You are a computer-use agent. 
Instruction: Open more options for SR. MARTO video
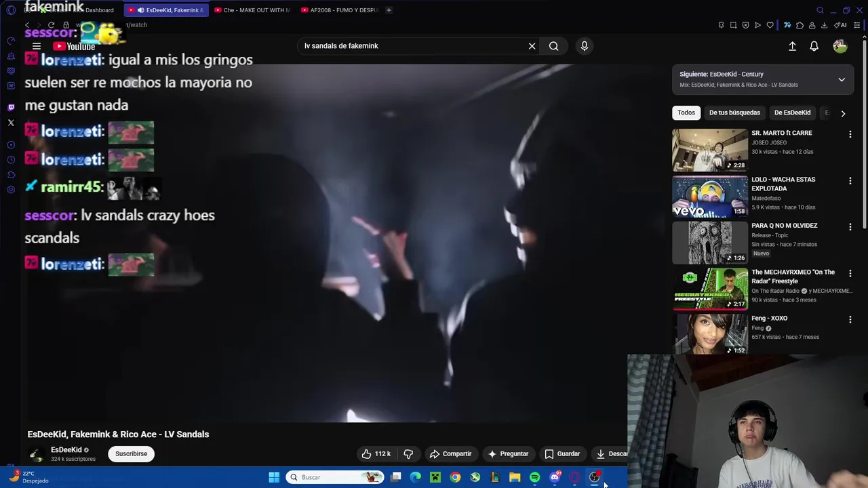coord(850,134)
